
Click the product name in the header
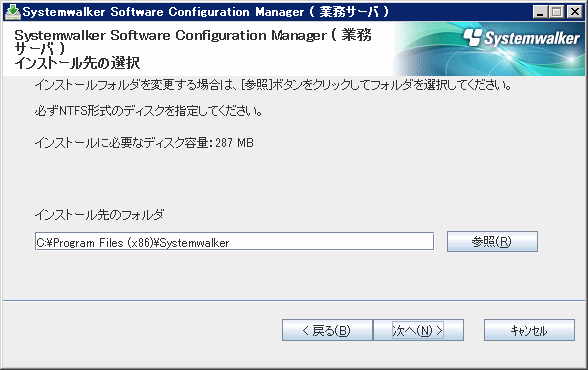pyautogui.click(x=193, y=42)
